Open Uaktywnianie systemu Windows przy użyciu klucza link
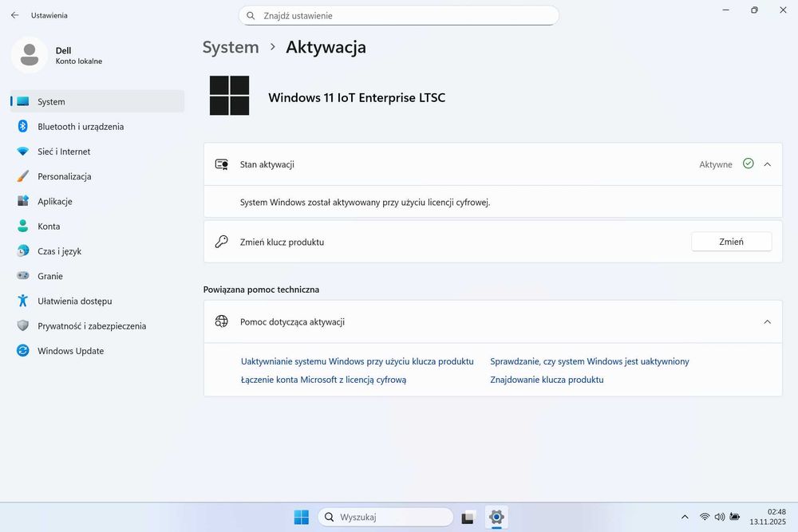The width and height of the screenshot is (798, 532). [358, 361]
